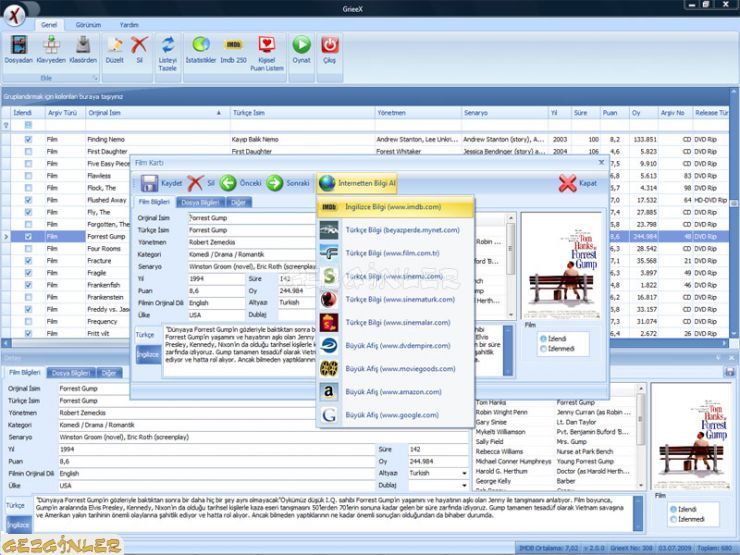Click the Ekle group expander arrow
This screenshot has height=555, width=740.
point(95,78)
